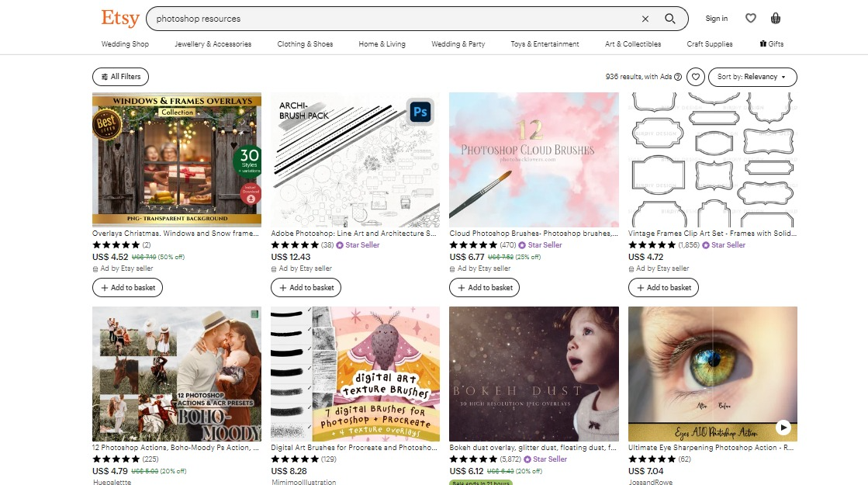Open All Filters panel

[x=121, y=77]
